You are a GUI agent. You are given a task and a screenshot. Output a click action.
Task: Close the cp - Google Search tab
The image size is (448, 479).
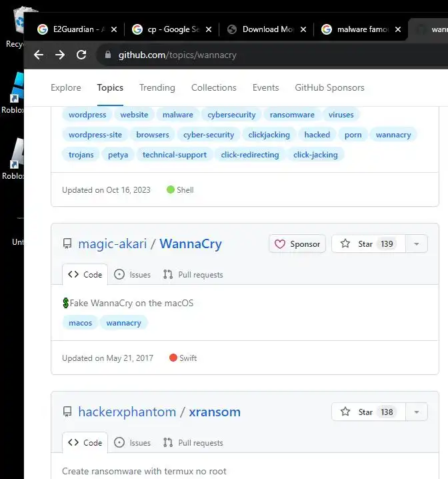[209, 29]
